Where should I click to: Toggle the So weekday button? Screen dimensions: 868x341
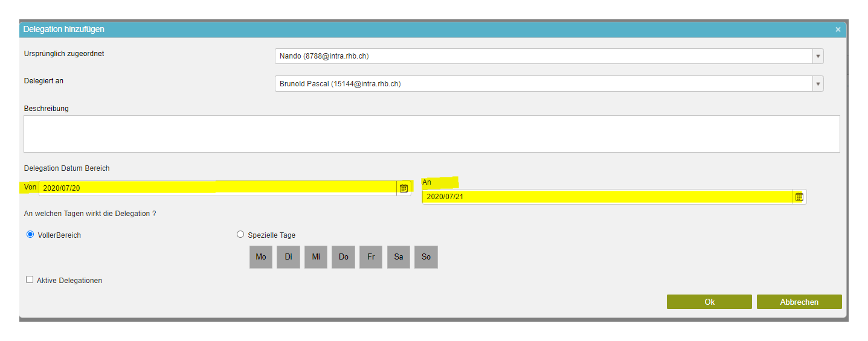click(426, 257)
